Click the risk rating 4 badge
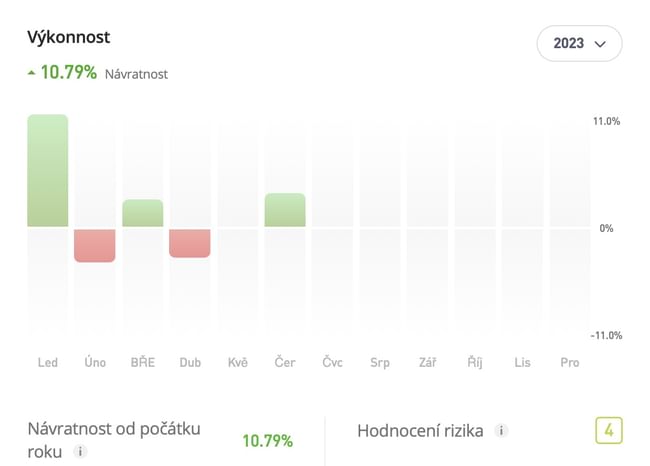 (609, 431)
